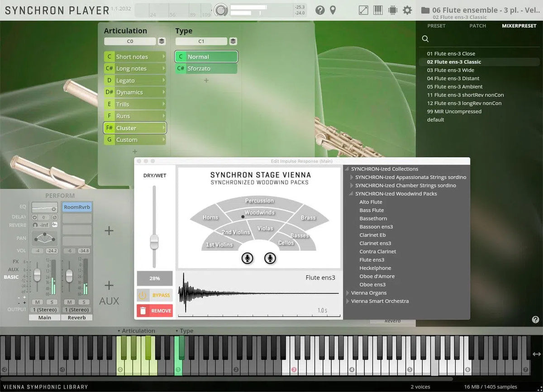Viewport: 543px width, 392px height.
Task: Expand SYNCHRON-ized Chamber Strings sordino folder
Action: click(352, 185)
